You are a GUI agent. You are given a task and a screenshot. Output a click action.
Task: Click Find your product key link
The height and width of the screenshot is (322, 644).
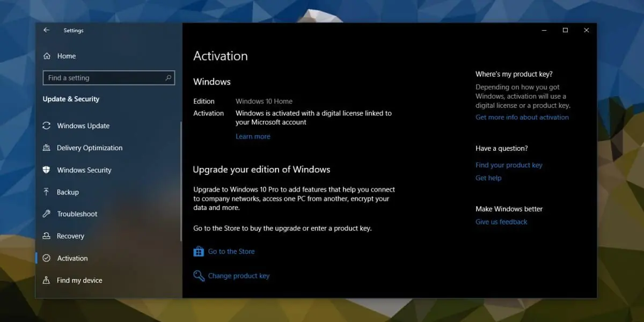point(509,165)
